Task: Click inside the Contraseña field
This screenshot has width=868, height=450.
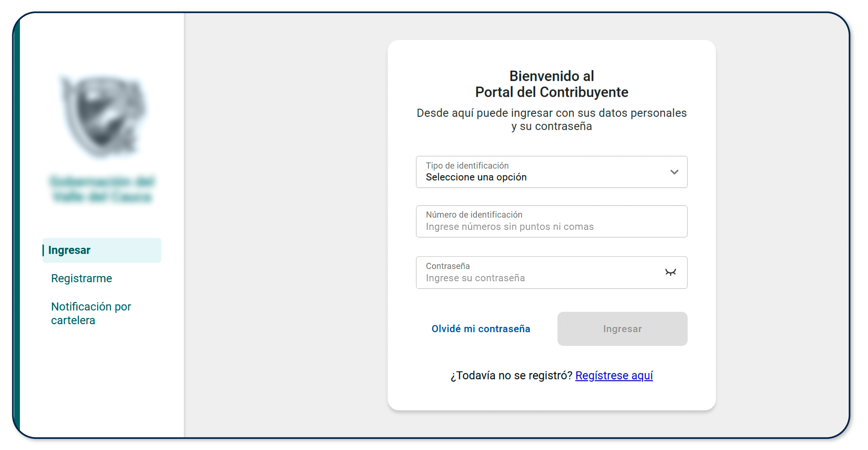Action: (x=538, y=273)
